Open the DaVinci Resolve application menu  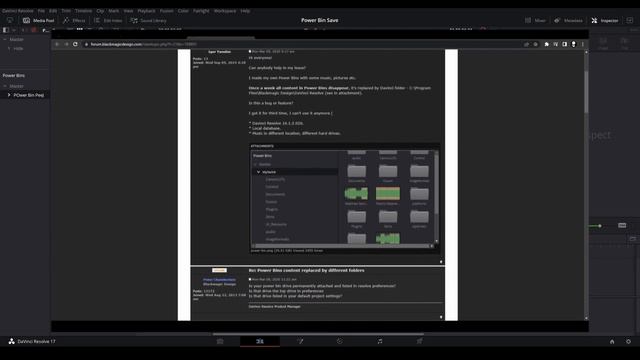pos(18,11)
